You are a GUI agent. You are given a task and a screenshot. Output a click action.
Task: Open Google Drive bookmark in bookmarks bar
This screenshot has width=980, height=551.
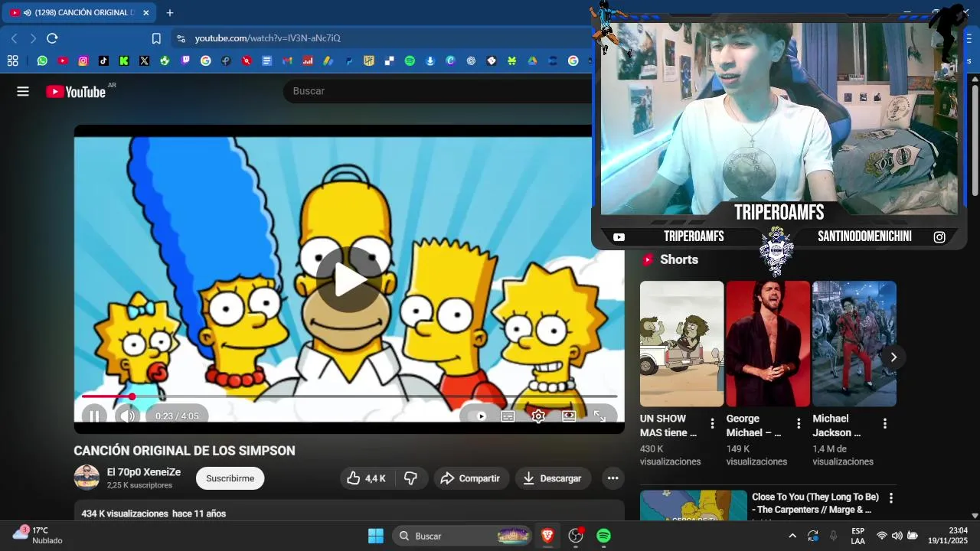pyautogui.click(x=532, y=60)
